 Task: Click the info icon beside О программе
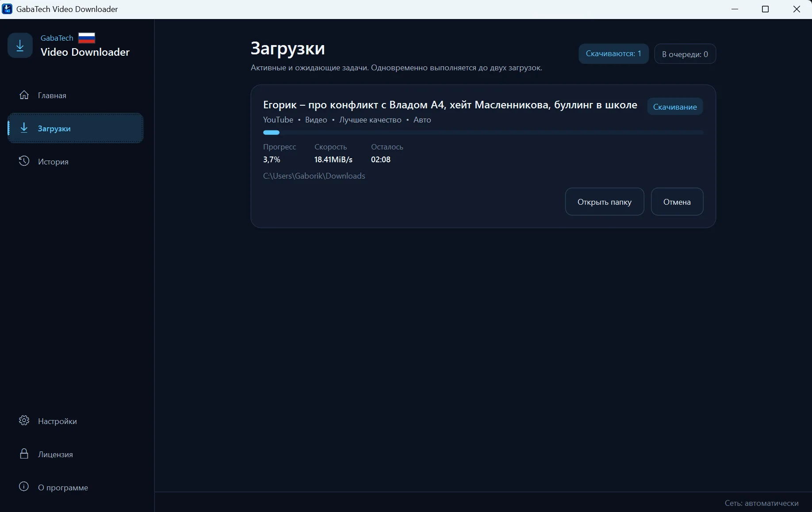tap(24, 487)
